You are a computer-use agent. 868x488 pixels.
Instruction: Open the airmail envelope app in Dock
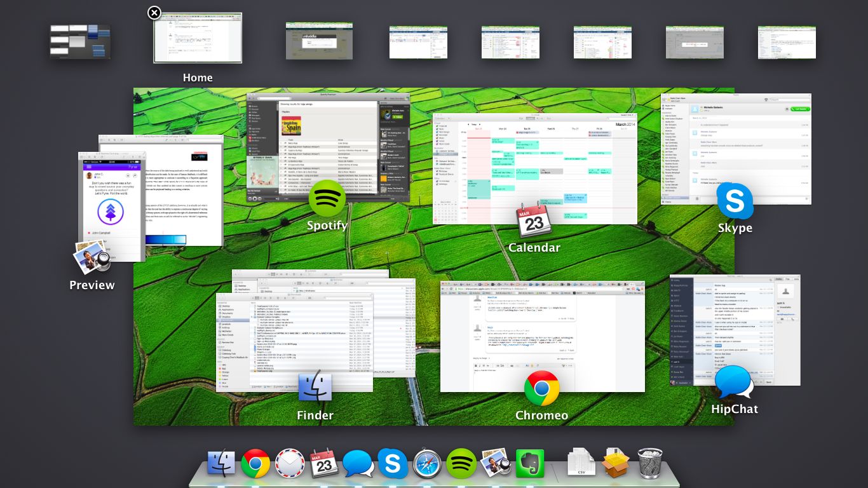pyautogui.click(x=290, y=464)
